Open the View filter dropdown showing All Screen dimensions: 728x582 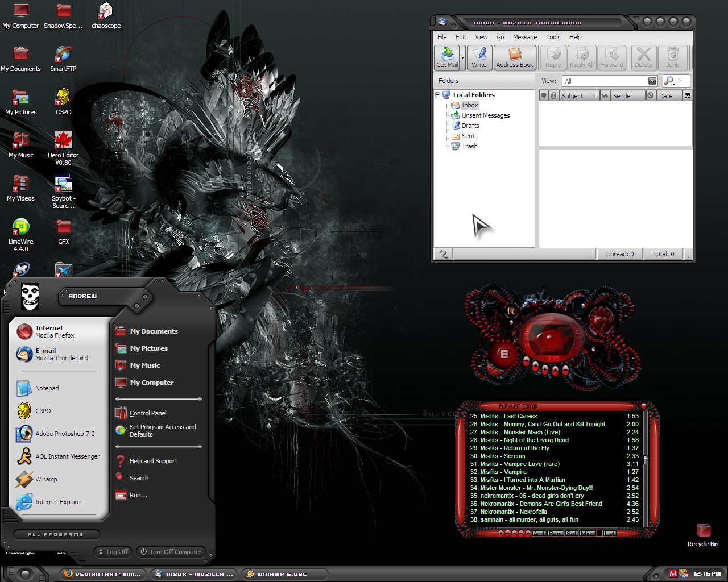pos(610,81)
